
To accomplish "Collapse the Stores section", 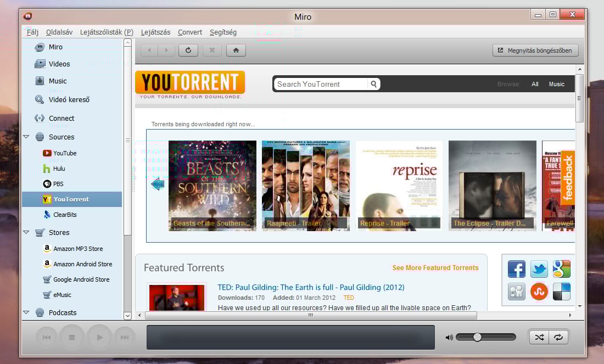I will coord(26,232).
